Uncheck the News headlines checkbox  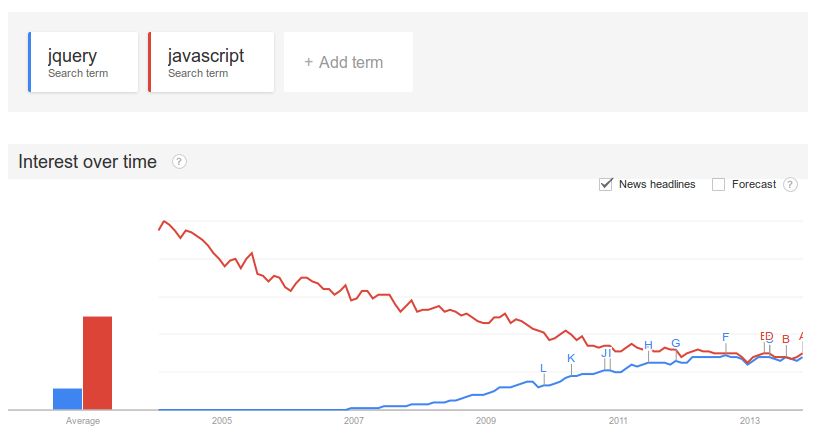pos(606,184)
